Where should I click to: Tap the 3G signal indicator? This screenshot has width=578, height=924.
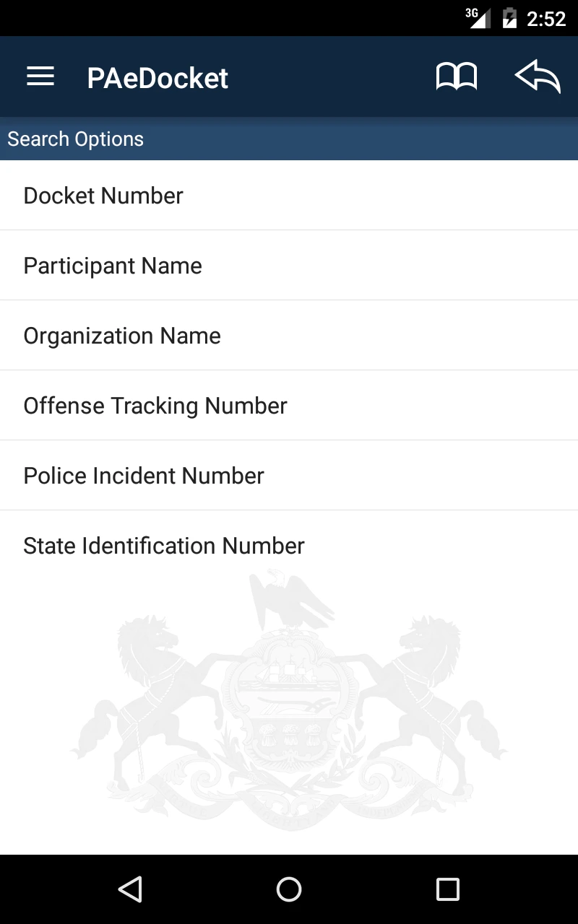pos(478,18)
